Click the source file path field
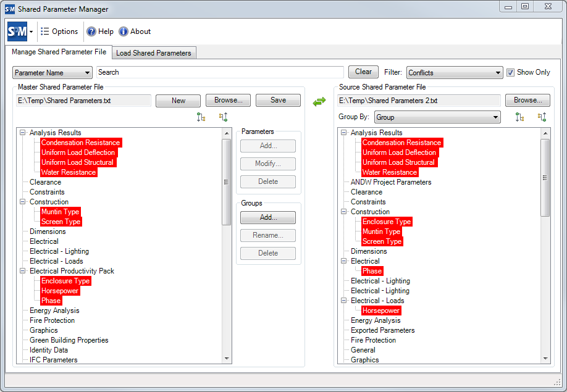 419,101
